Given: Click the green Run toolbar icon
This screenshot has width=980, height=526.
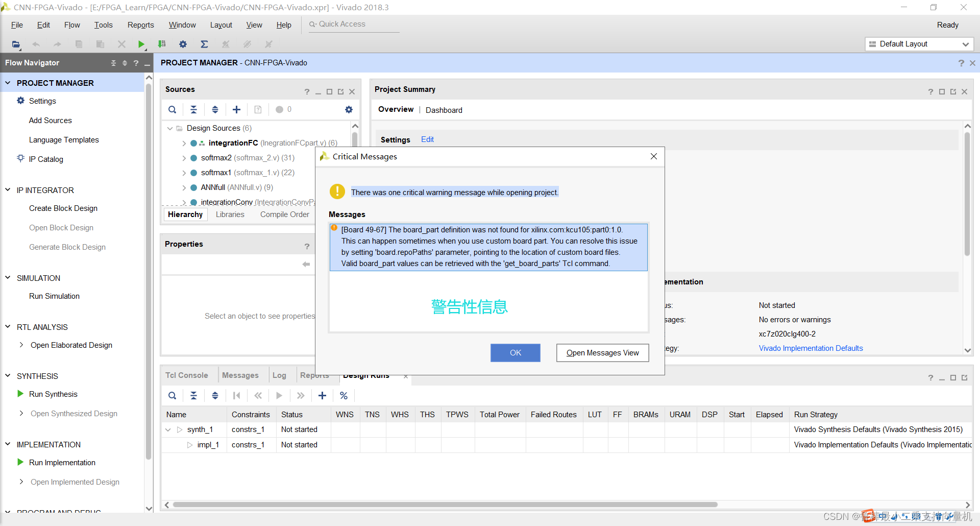Looking at the screenshot, I should [141, 44].
